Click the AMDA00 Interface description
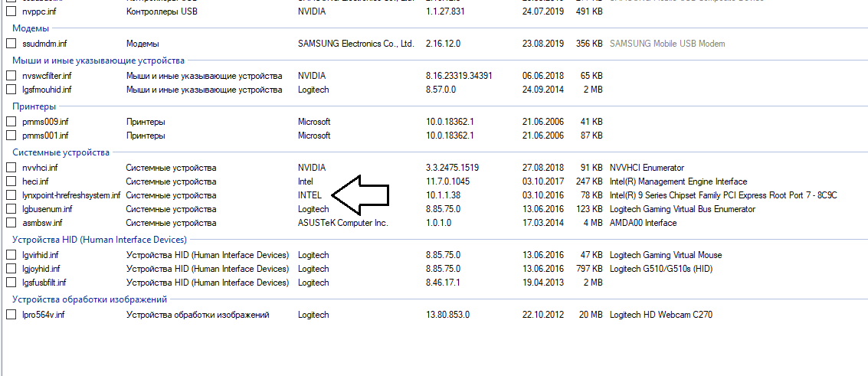Viewport: 868px width, 376px height. tap(643, 223)
